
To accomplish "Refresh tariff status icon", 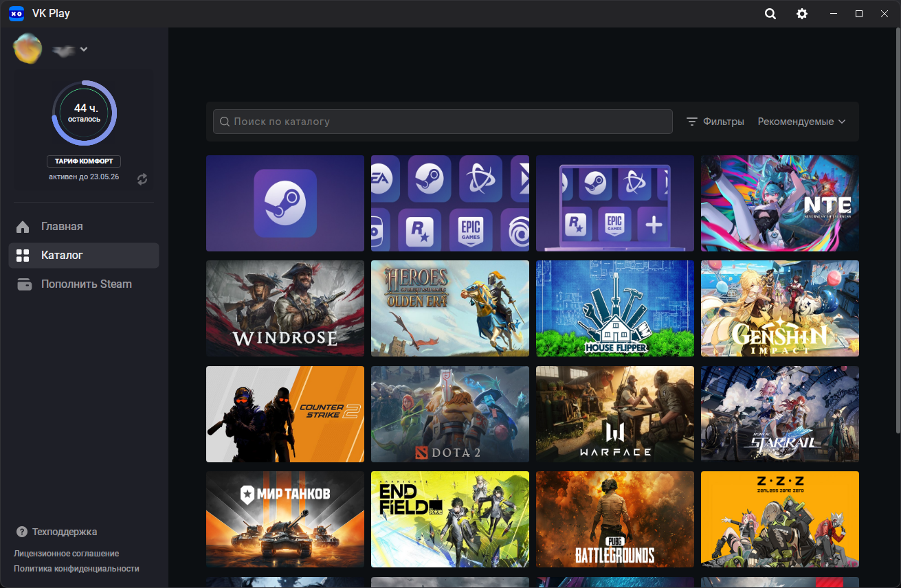I will click(x=142, y=179).
